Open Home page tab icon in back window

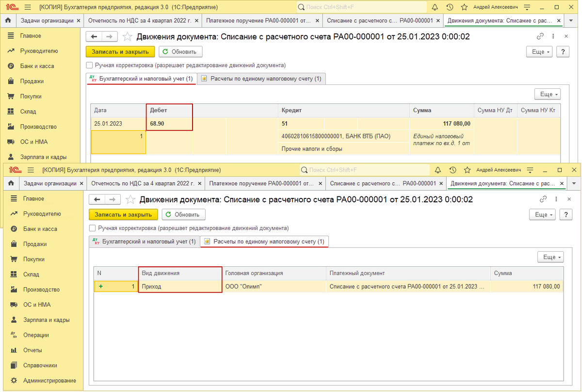click(8, 20)
